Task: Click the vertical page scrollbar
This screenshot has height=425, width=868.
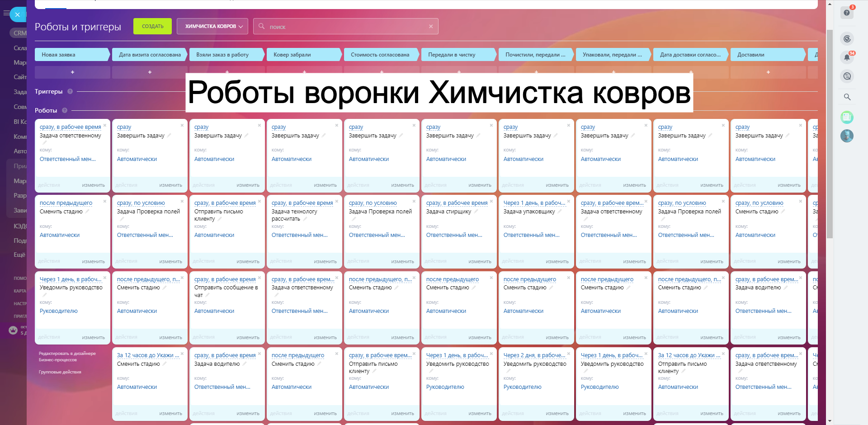Action: coord(830,136)
